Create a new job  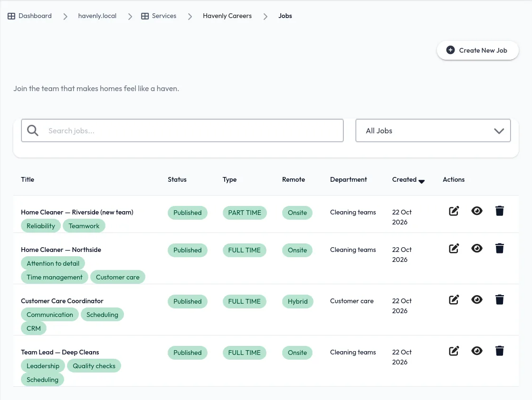[478, 50]
